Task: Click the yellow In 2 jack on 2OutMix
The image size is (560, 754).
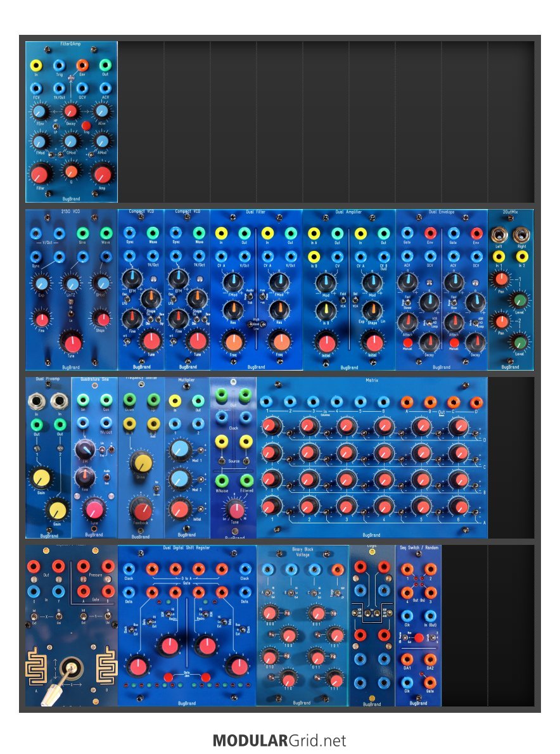Action: 522,257
